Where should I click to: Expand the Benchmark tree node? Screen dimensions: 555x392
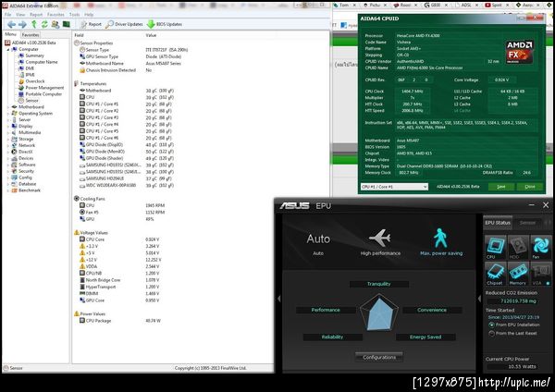(8, 190)
